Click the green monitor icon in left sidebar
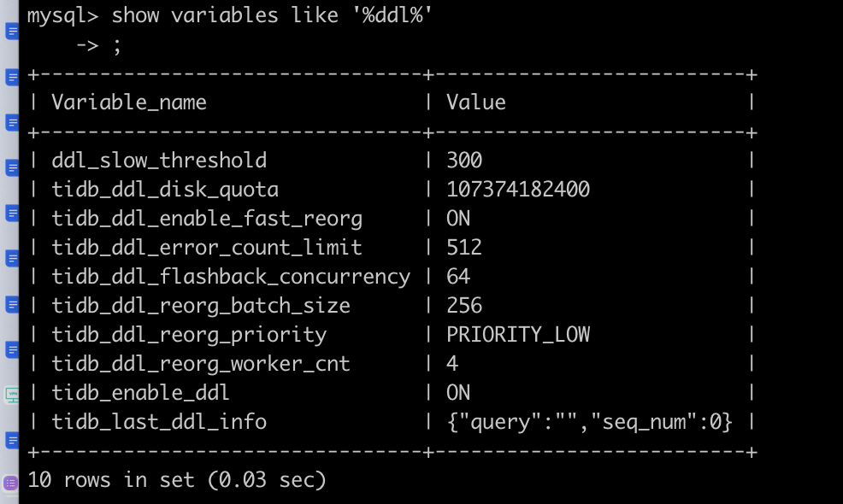 12,395
